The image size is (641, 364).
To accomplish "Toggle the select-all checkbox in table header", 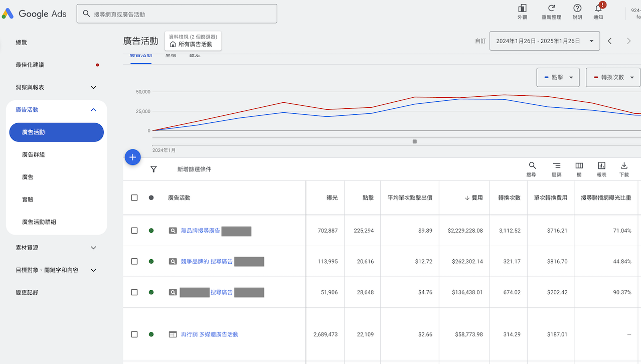I will pos(134,198).
